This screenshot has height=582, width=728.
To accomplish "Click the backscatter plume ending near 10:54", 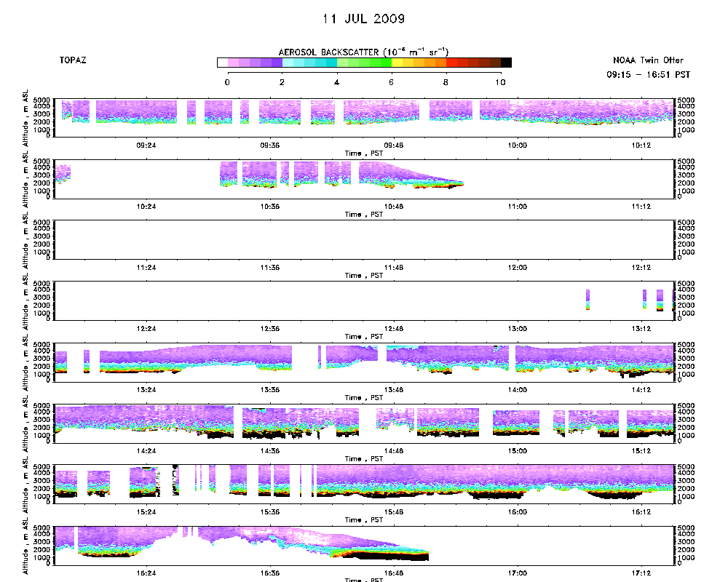I will coord(411,175).
